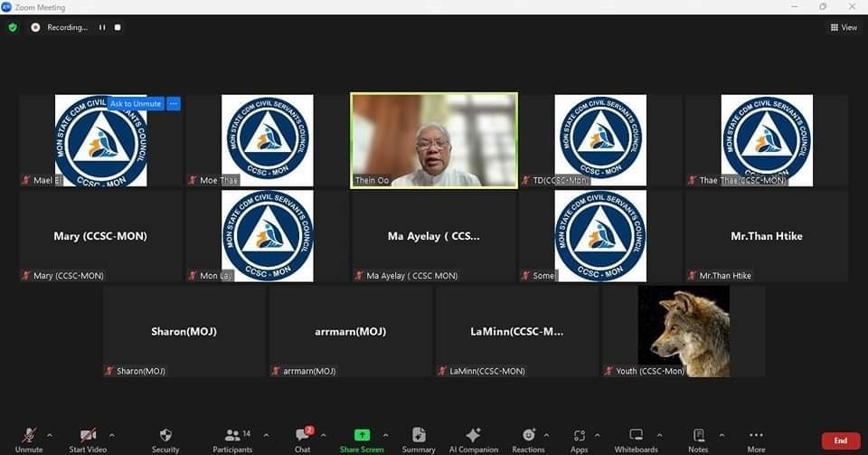Expand the Share Screen options arrow
This screenshot has width=868, height=455.
386,436
